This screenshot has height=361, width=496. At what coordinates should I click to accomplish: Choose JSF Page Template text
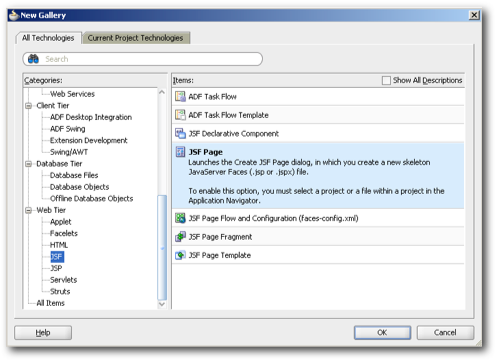(219, 256)
